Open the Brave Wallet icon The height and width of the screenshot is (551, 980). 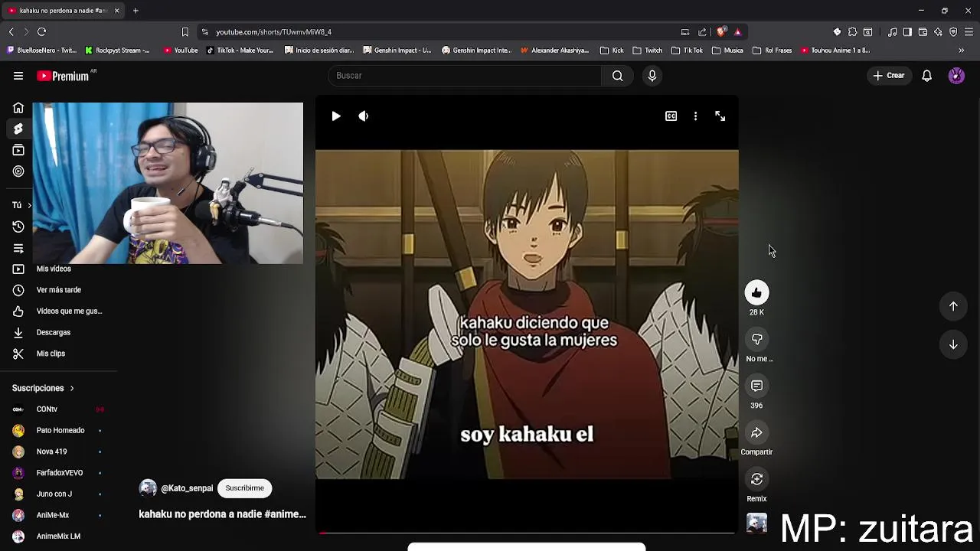[x=923, y=32]
